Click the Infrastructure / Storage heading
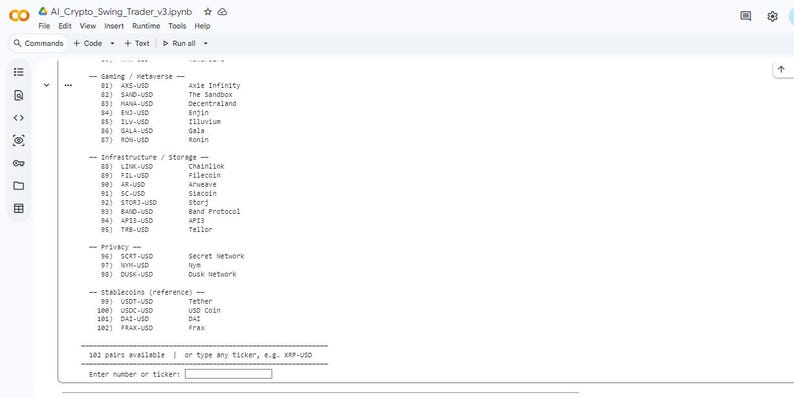The width and height of the screenshot is (794, 398). pos(149,157)
